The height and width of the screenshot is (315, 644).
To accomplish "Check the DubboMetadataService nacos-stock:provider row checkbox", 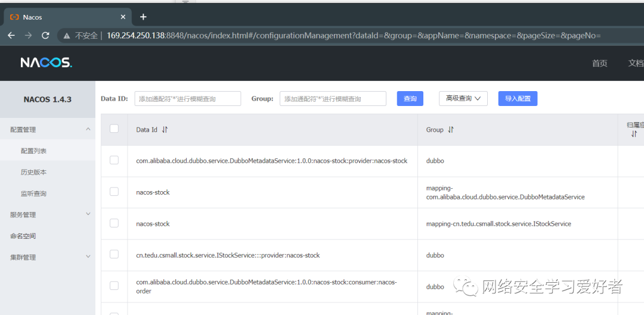I will point(114,160).
